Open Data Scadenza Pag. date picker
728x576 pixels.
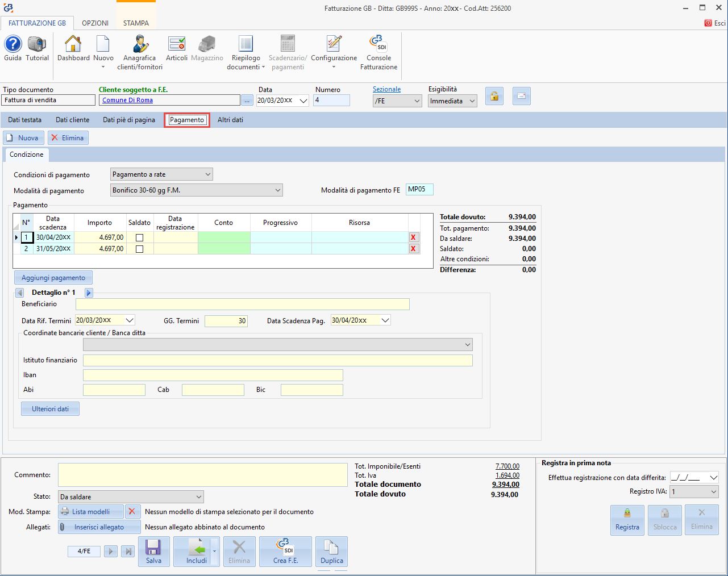tap(385, 320)
